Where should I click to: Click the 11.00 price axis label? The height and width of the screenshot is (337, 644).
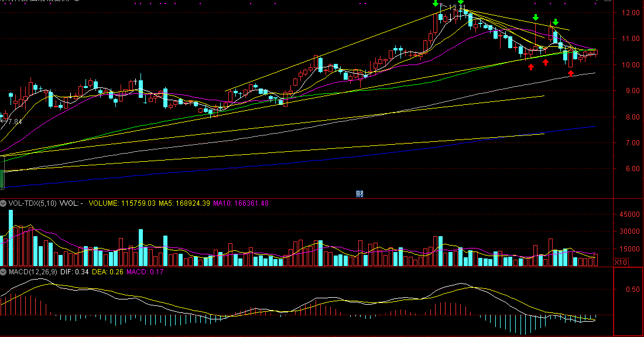[631, 39]
